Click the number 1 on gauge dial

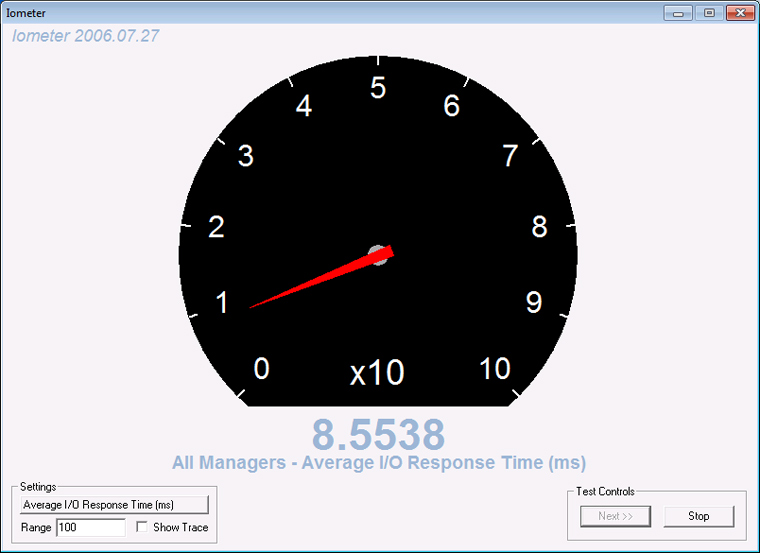click(x=222, y=303)
